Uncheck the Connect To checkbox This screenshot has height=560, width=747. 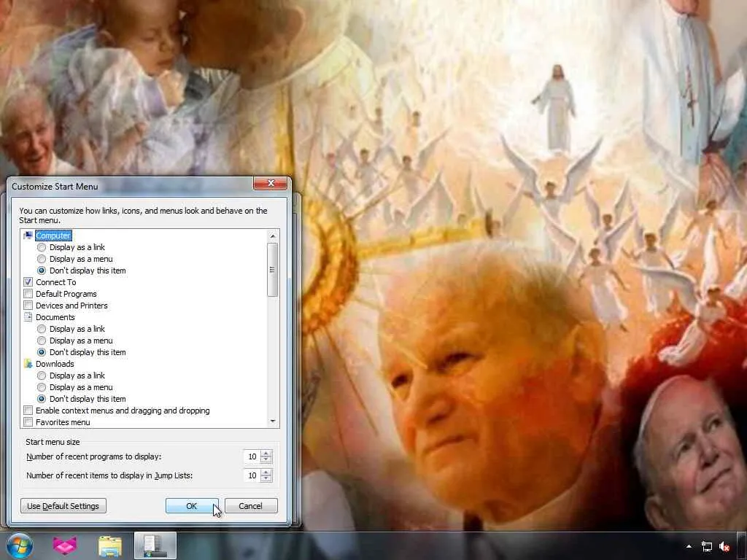[28, 282]
